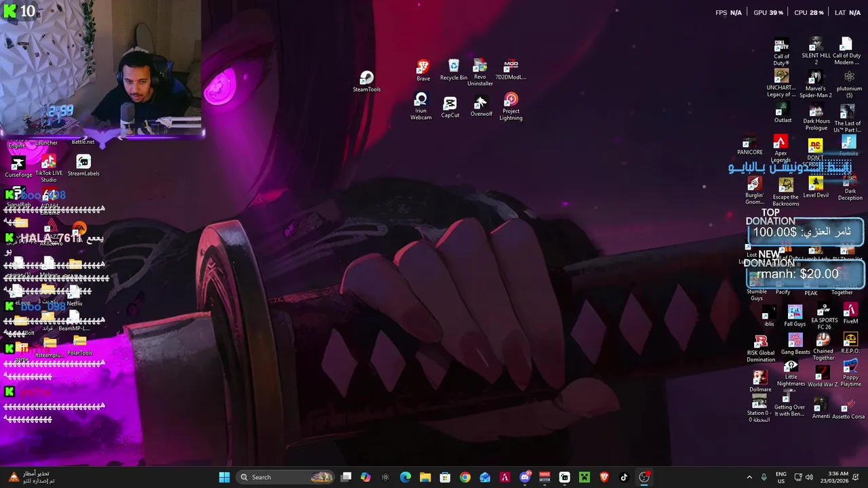868x488 pixels.
Task: Open the Burglin' Gnomes shortcut
Action: tap(754, 191)
